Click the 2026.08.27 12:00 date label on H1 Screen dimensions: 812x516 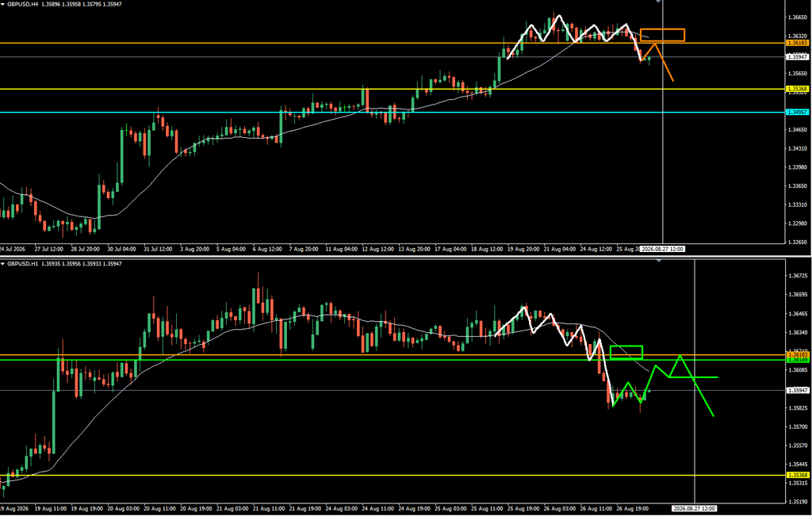pyautogui.click(x=695, y=508)
